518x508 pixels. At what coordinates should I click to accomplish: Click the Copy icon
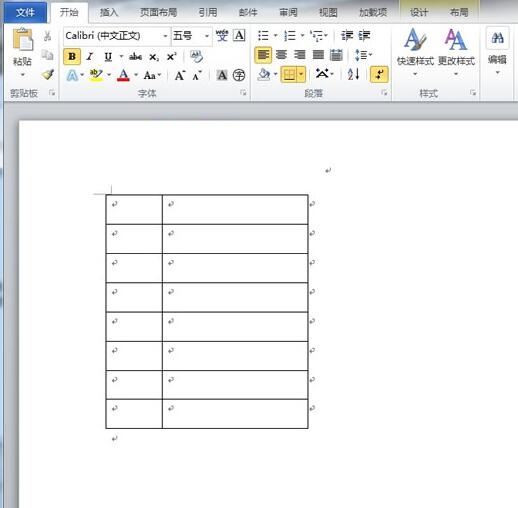pyautogui.click(x=47, y=55)
